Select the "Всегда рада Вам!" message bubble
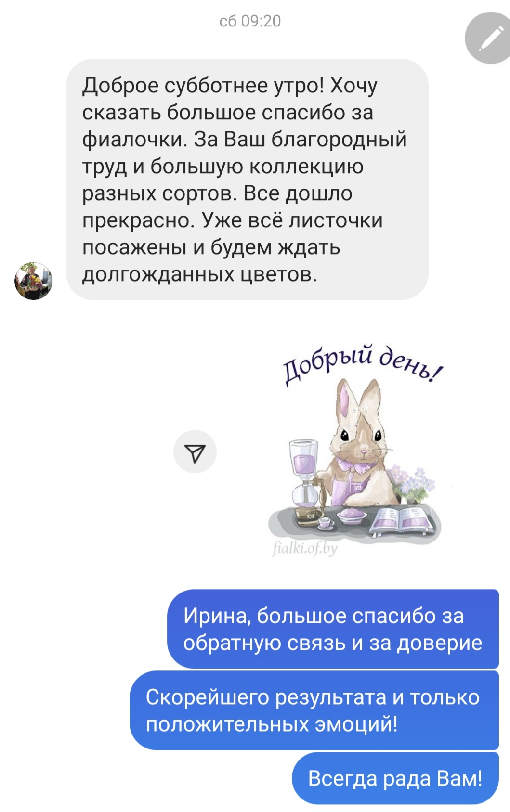 (395, 778)
